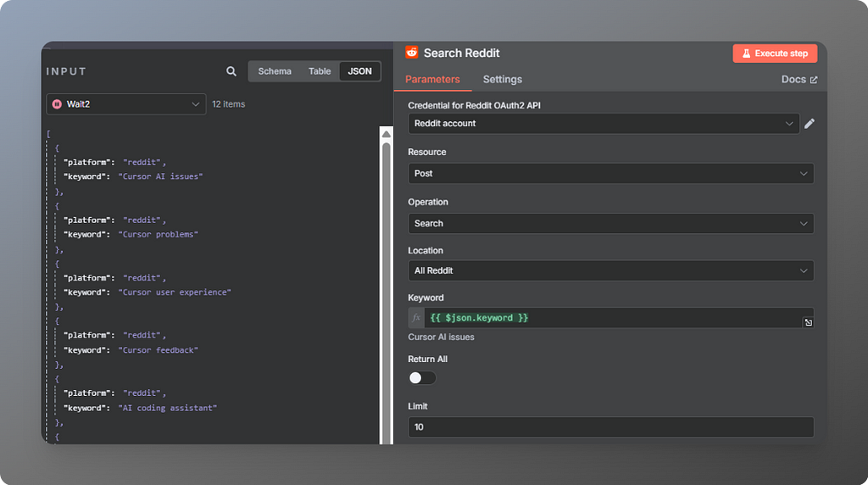Switch the input view to Table
The width and height of the screenshot is (868, 485).
[x=320, y=71]
